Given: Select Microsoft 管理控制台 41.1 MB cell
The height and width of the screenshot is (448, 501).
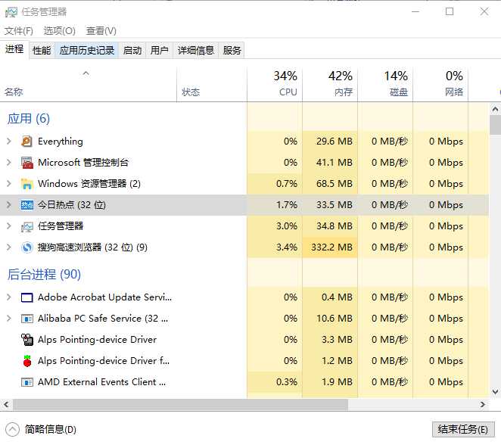Looking at the screenshot, I should 330,163.
